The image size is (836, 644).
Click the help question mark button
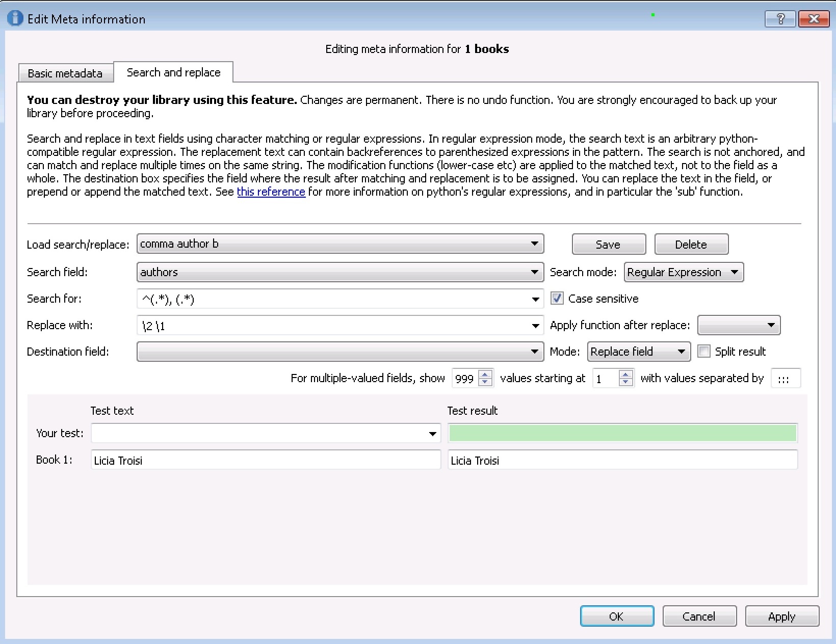click(780, 19)
